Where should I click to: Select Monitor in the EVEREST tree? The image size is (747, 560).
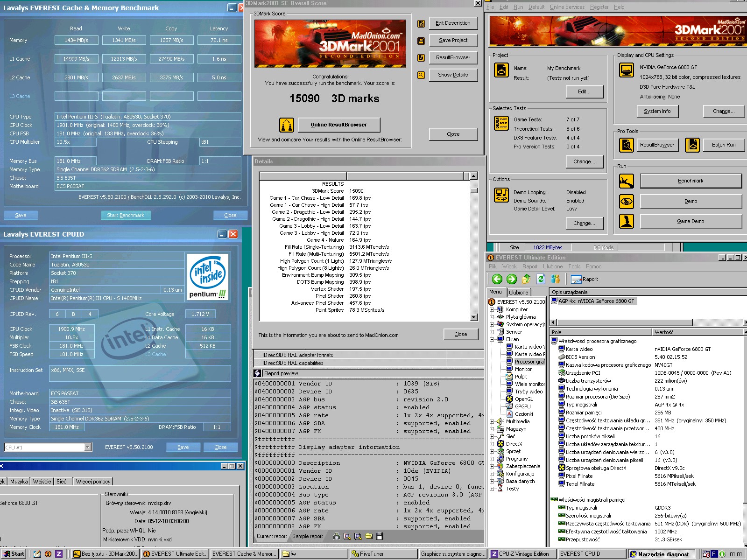pos(523,369)
